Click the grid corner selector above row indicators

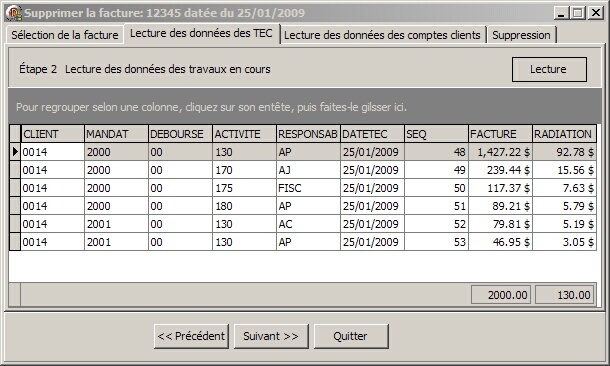[15, 134]
